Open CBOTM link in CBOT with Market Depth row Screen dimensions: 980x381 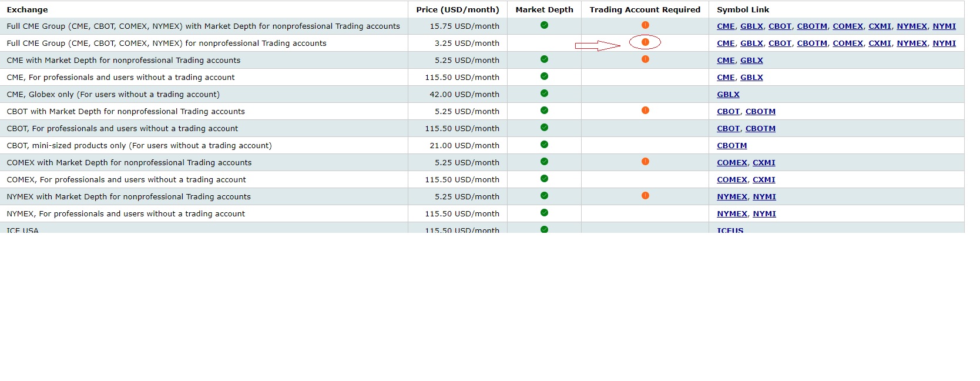760,112
